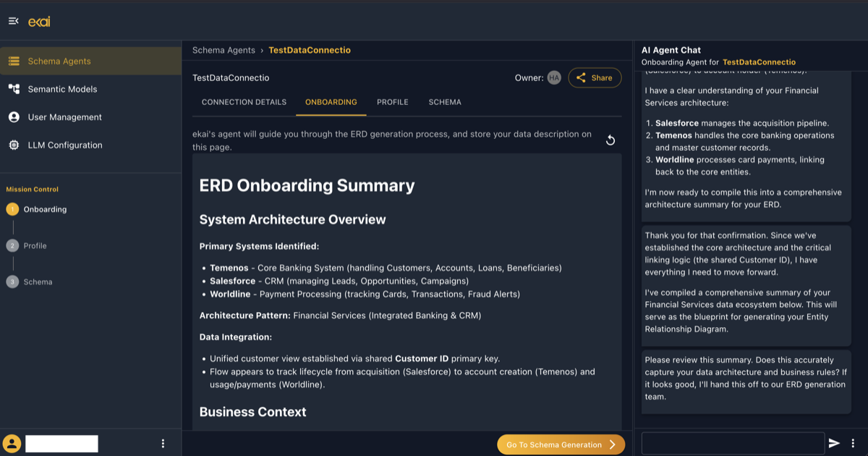Click the TestDataConnectio breadcrumb
This screenshot has height=456, width=868.
310,50
